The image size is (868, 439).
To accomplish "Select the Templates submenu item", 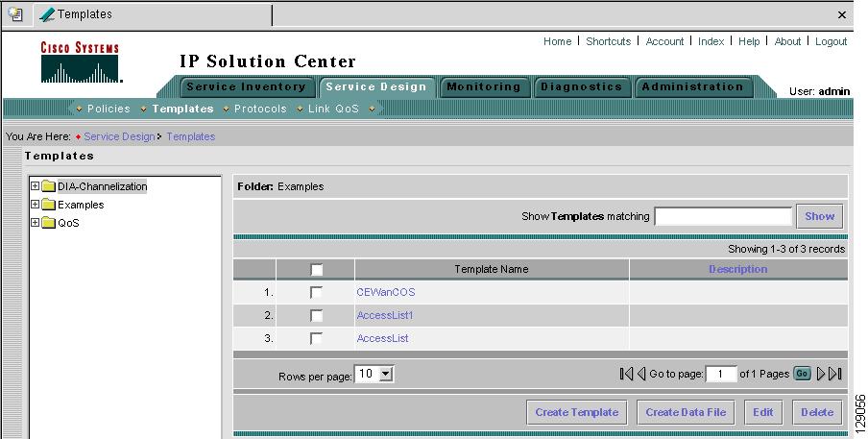I will click(182, 110).
